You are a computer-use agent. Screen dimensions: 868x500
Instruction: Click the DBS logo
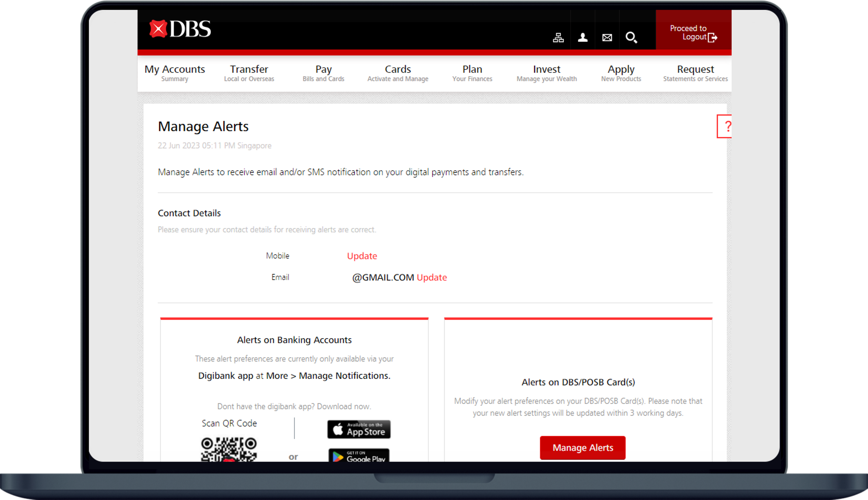pos(180,29)
